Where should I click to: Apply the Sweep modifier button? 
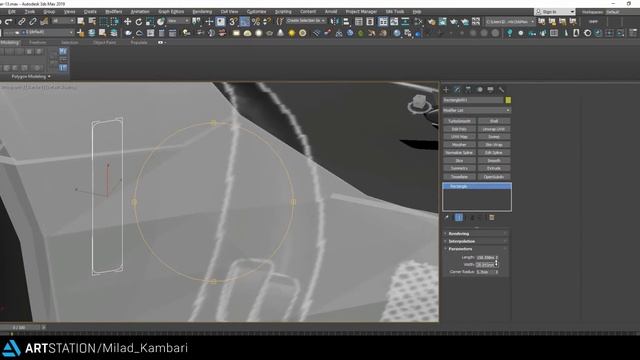tap(494, 137)
